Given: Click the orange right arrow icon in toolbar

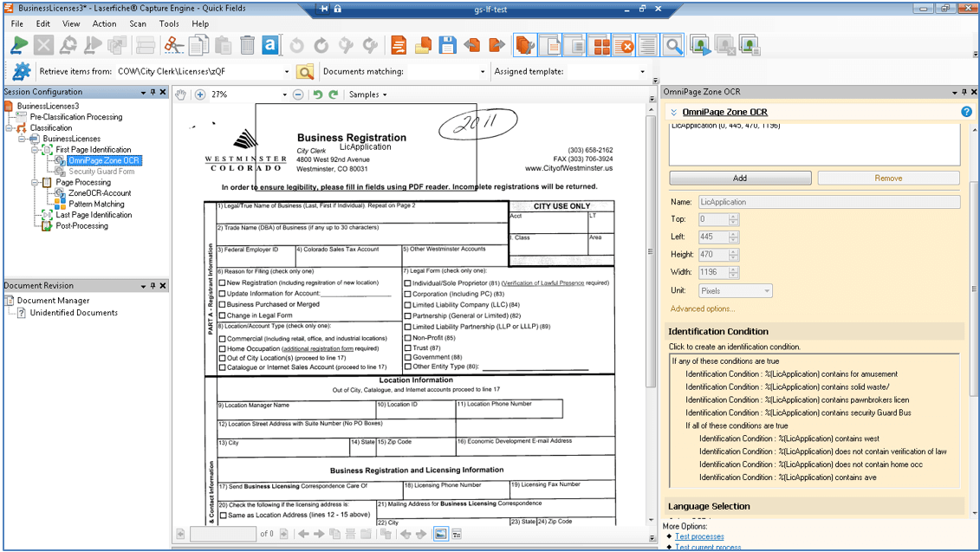Looking at the screenshot, I should 496,46.
